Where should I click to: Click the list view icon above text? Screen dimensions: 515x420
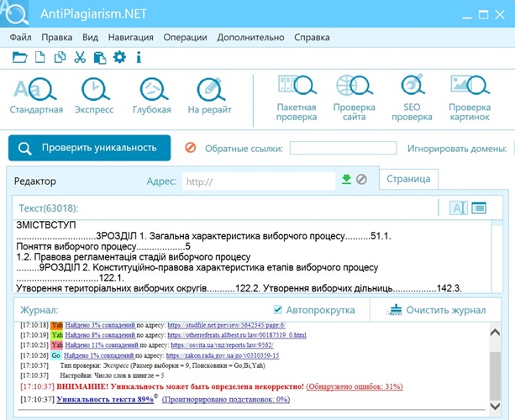tap(479, 207)
